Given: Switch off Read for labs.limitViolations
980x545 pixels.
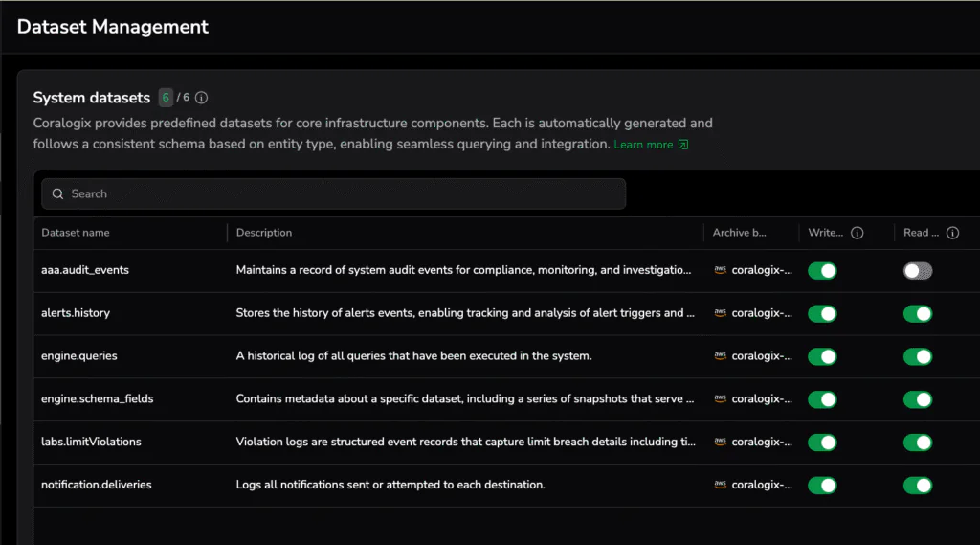Looking at the screenshot, I should (918, 443).
